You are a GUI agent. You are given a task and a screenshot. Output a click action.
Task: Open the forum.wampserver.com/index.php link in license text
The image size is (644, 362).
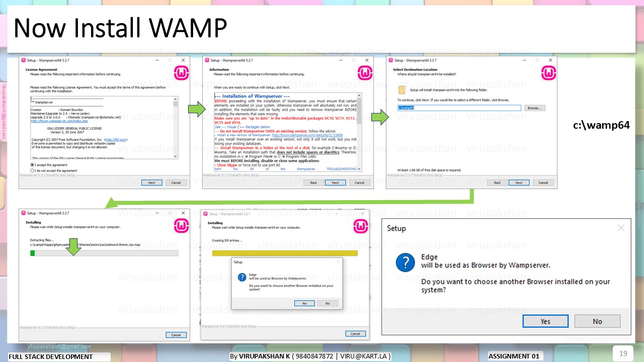[59, 121]
